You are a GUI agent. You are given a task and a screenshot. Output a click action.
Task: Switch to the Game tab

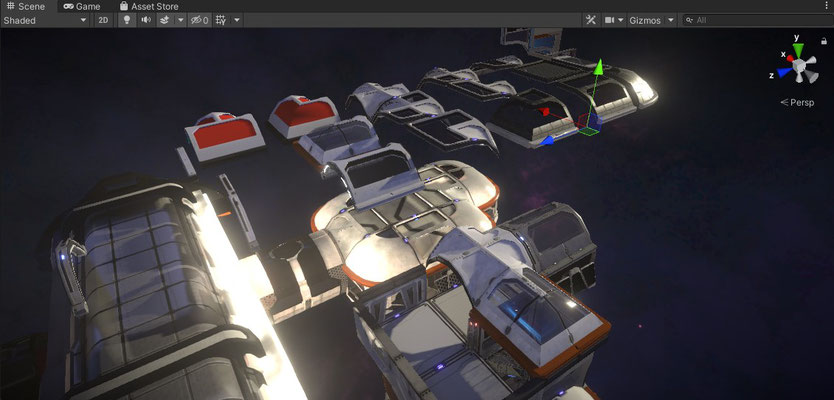click(x=82, y=6)
